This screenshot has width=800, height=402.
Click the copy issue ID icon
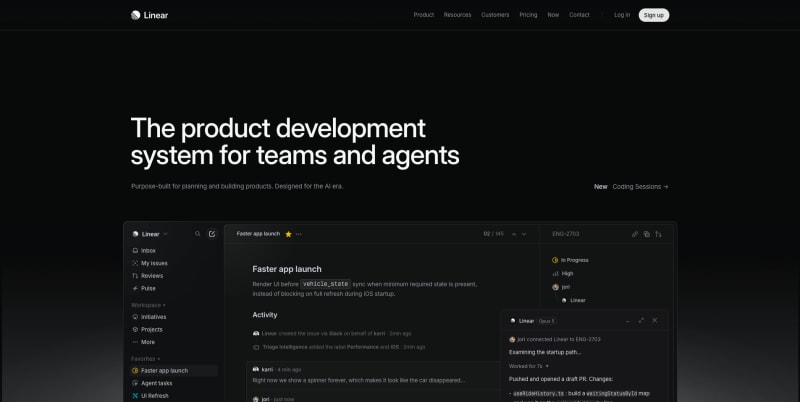pyautogui.click(x=646, y=234)
